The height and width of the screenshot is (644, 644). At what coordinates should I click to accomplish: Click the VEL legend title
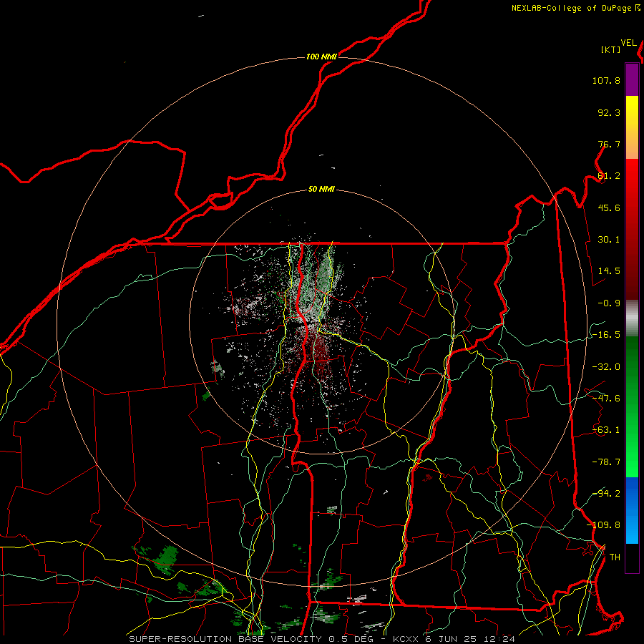[628, 43]
